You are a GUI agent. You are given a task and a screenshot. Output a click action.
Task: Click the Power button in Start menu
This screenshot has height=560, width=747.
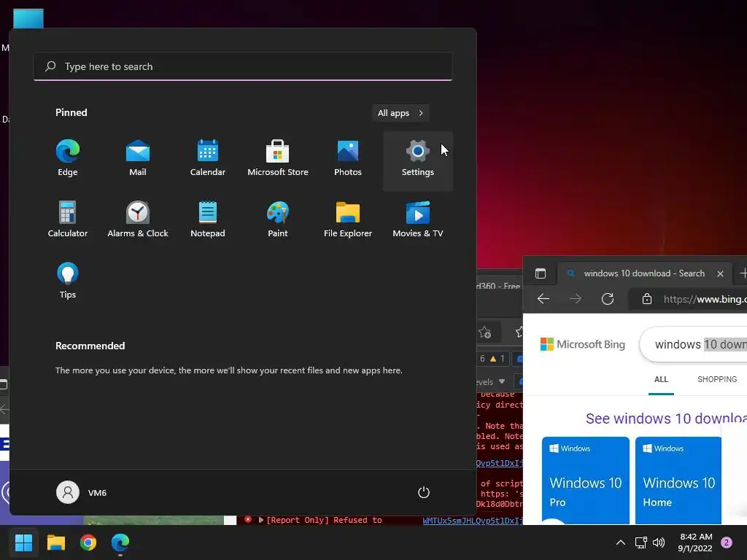coord(424,492)
